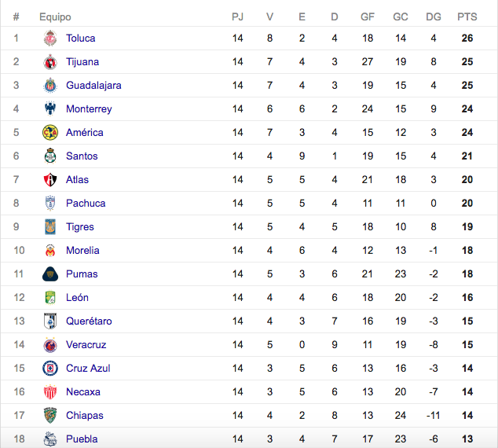498x448 pixels.
Task: Select the Cruz Azul round crest
Action: point(50,369)
